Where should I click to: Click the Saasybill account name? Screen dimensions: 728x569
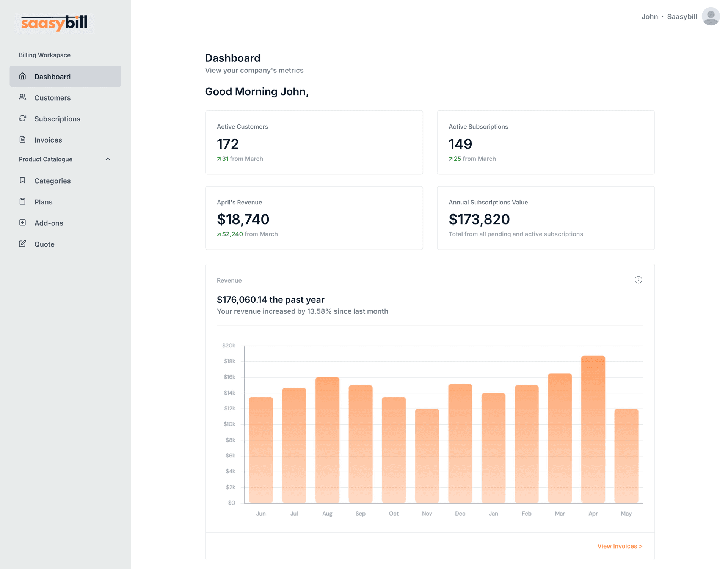point(682,16)
